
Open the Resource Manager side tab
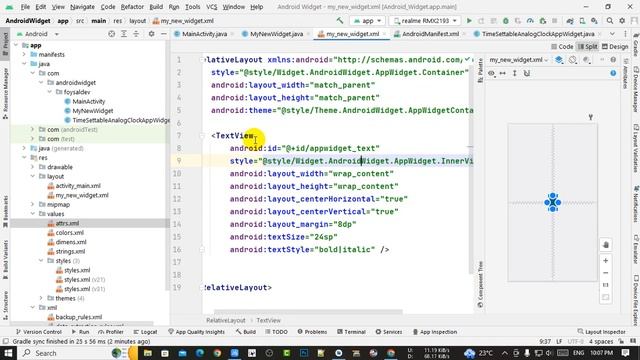[x=5, y=93]
